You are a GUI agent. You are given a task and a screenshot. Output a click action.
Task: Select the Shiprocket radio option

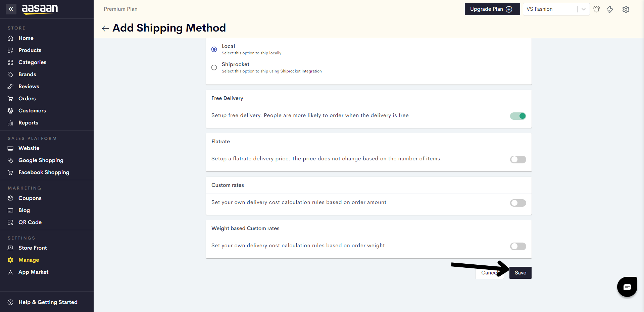(214, 67)
